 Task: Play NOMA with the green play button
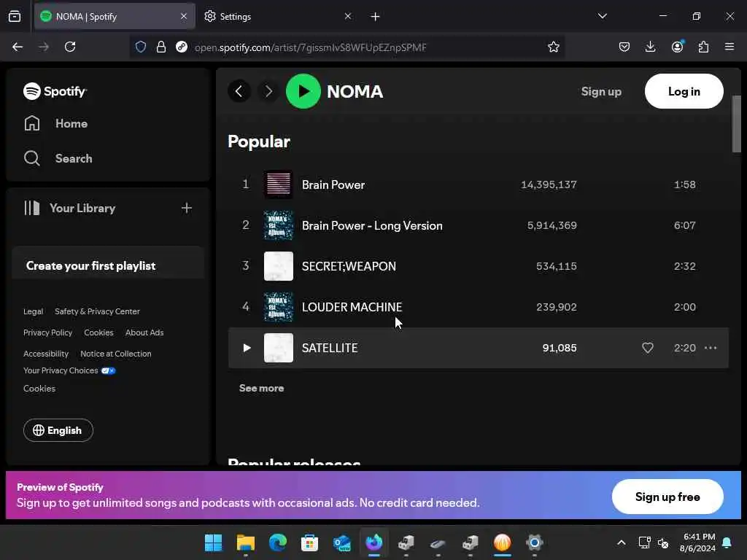[x=303, y=91]
